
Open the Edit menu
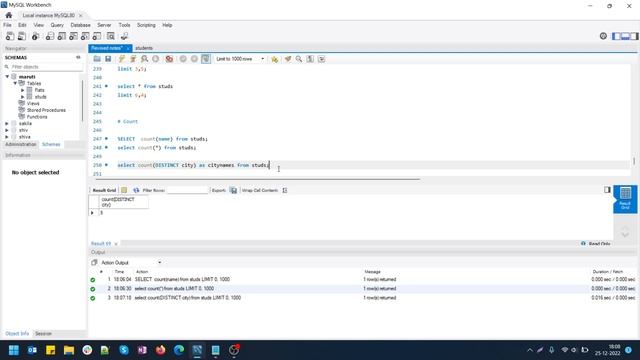coord(22,25)
